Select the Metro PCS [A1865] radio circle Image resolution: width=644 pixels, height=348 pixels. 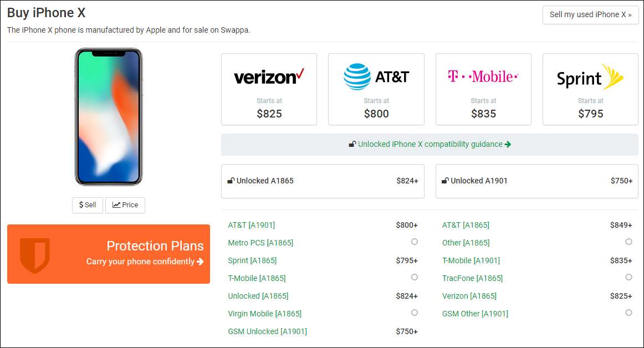click(x=415, y=242)
